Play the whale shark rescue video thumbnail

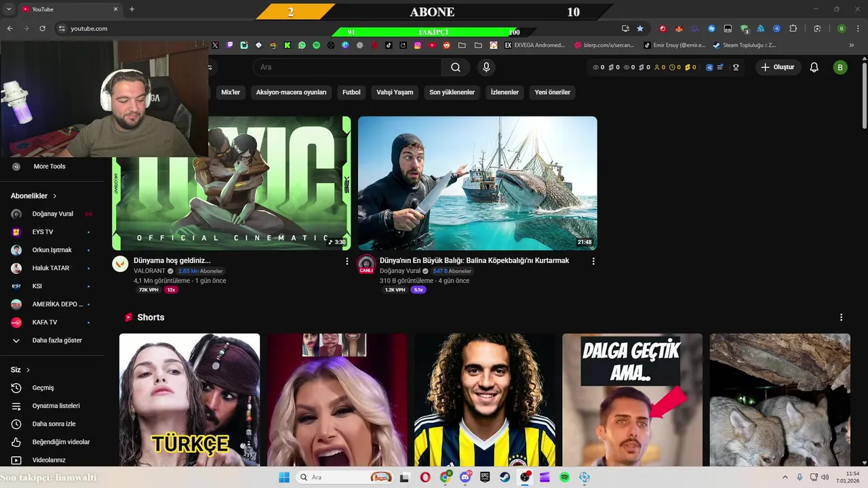tap(477, 183)
